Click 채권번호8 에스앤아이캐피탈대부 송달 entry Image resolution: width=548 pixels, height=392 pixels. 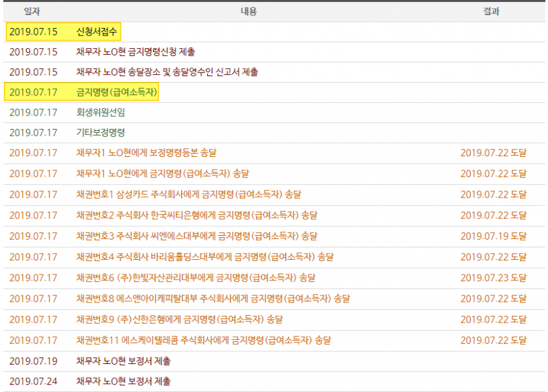coord(213,299)
